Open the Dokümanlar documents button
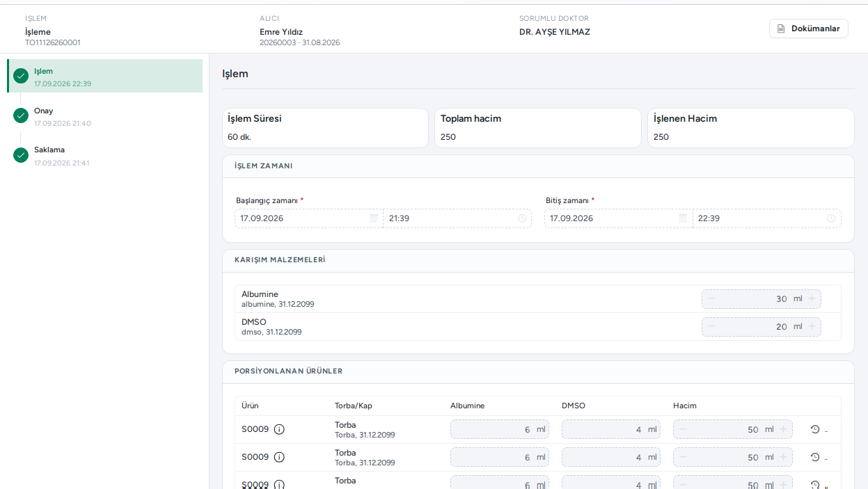 tap(808, 29)
